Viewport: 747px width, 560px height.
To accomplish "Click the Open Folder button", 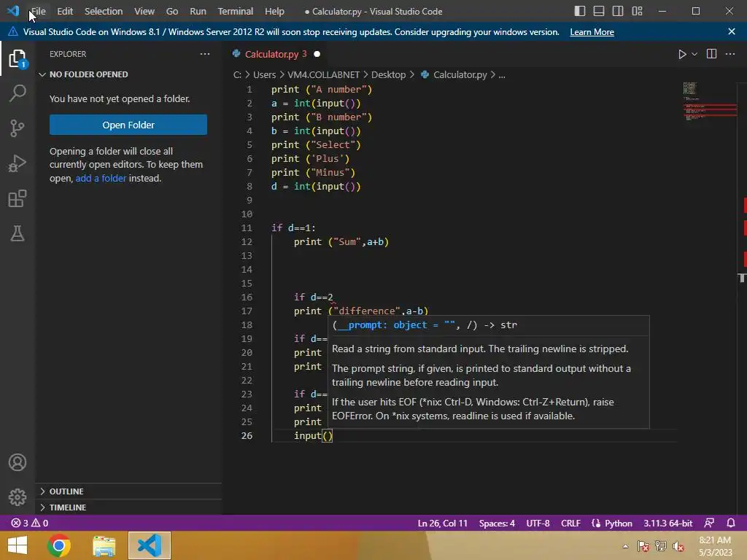I will pos(128,125).
